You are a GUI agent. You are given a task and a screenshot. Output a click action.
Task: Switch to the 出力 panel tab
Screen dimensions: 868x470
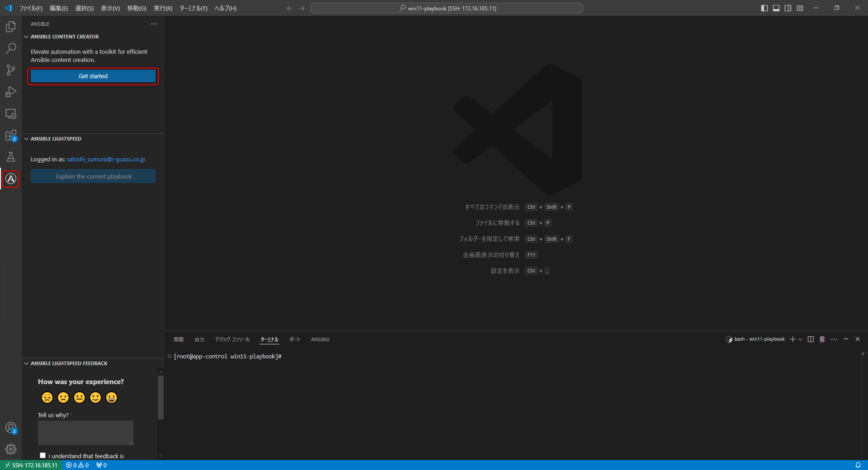point(199,339)
